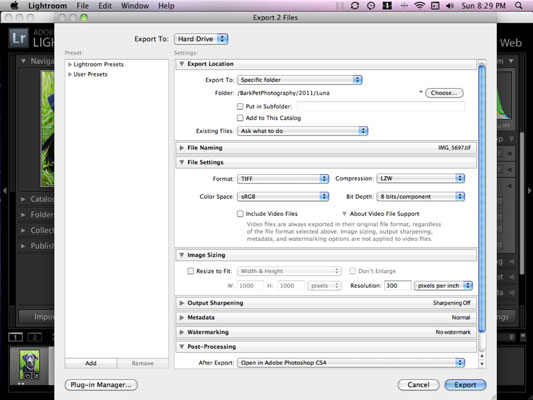Open the sync status menu bar icon

click(355, 5)
